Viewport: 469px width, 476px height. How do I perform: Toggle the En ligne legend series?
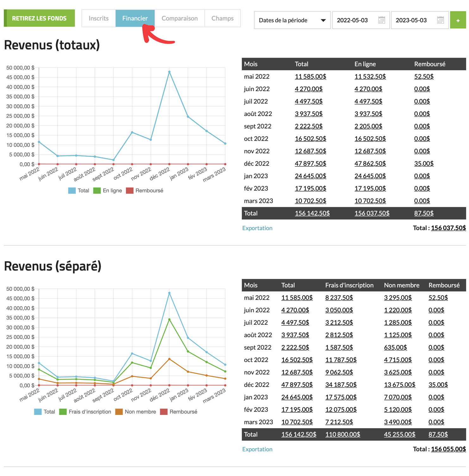pos(108,191)
